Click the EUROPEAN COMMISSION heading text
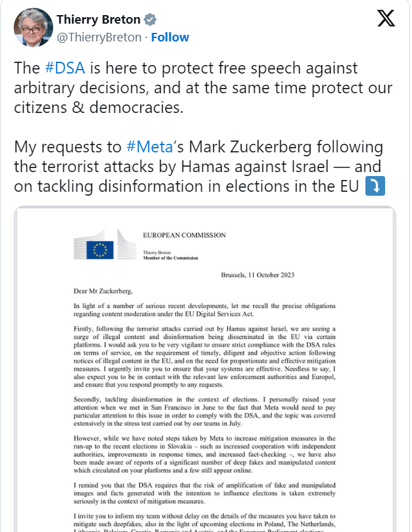This screenshot has width=412, height=532. (184, 234)
